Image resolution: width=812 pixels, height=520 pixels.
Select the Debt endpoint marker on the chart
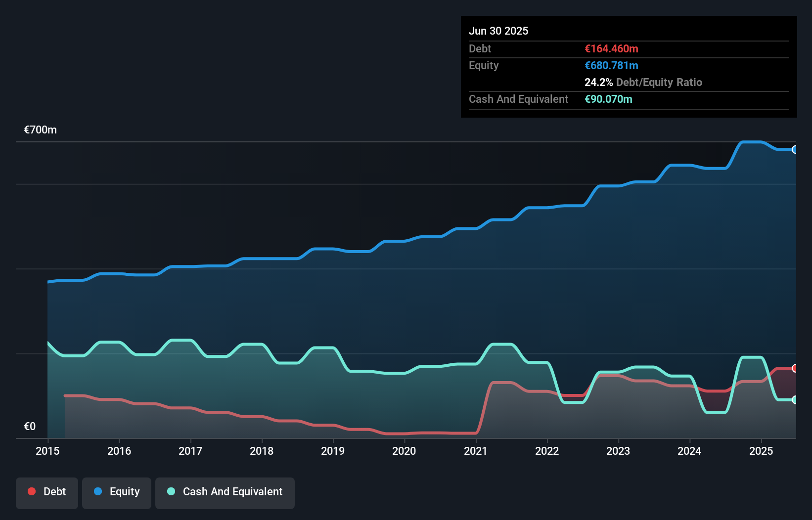click(x=795, y=369)
